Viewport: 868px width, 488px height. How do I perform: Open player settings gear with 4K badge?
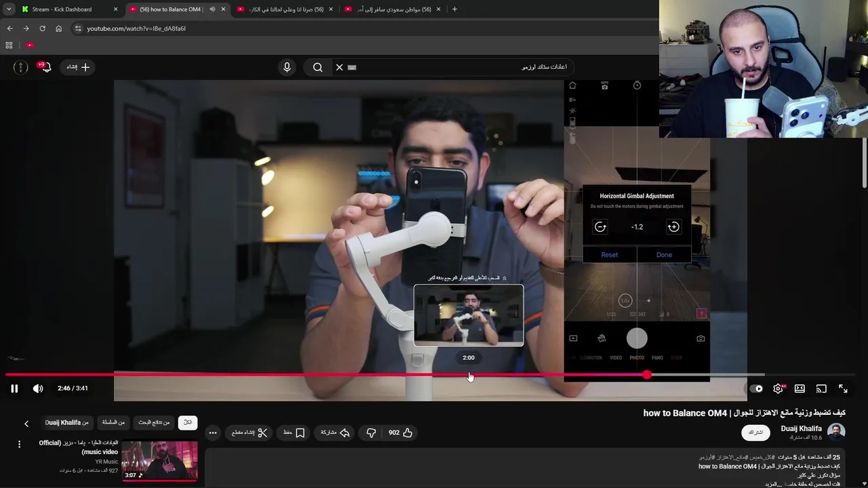tap(778, 388)
